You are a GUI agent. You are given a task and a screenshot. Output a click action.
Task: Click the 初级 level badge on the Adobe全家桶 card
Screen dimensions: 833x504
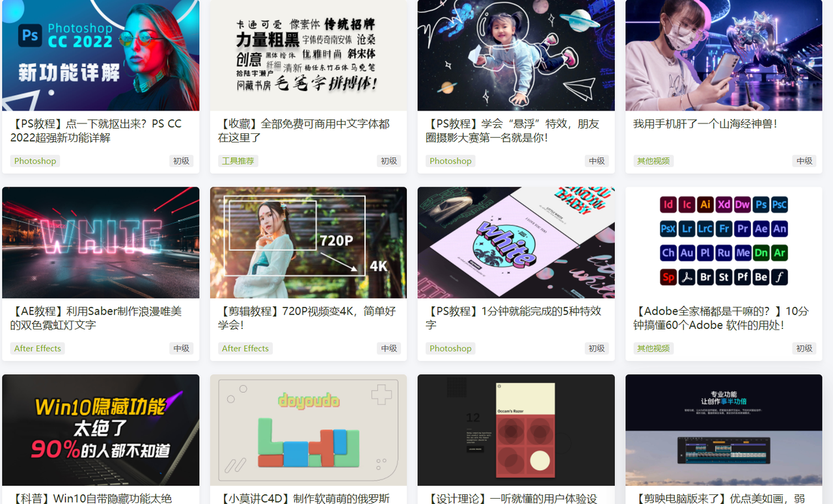pyautogui.click(x=804, y=348)
